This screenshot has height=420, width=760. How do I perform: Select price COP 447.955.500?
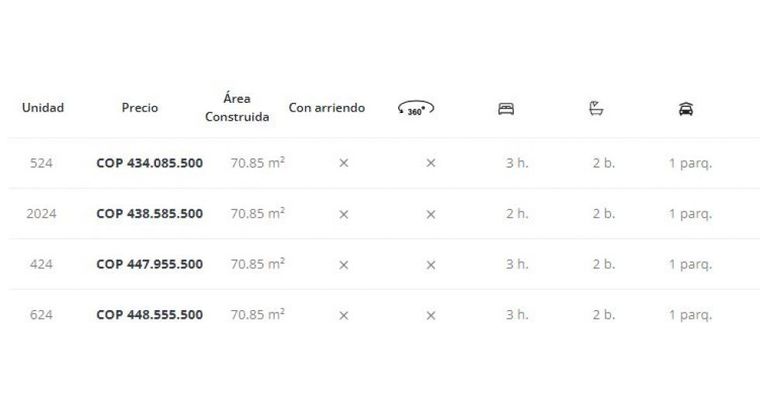click(149, 264)
